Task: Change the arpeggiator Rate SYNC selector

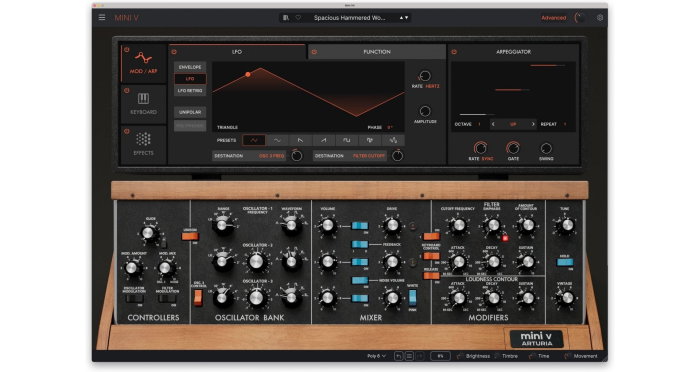Action: pyautogui.click(x=488, y=159)
